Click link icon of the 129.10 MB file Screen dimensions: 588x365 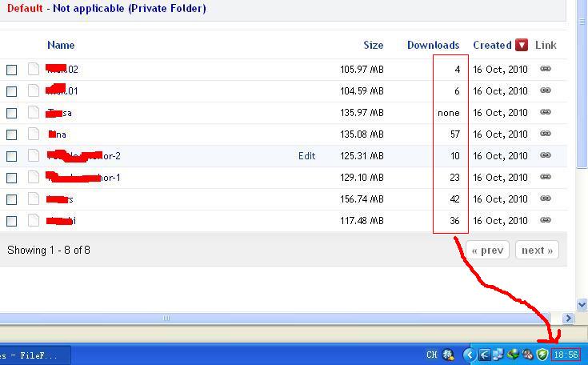(546, 177)
